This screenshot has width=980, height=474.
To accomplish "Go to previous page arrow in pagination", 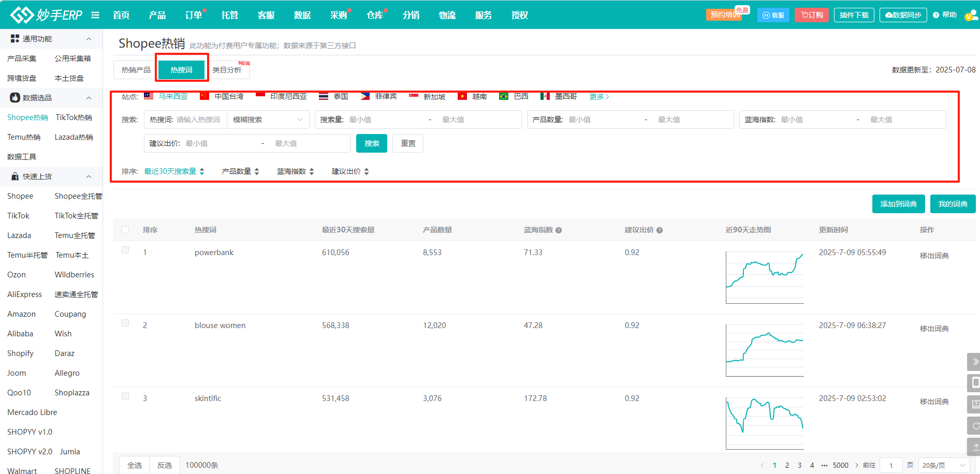I will [x=762, y=465].
